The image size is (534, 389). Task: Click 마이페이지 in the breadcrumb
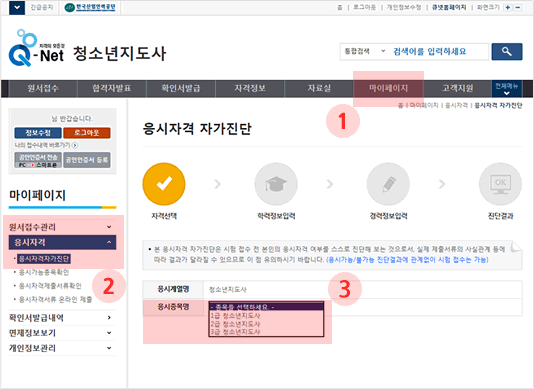point(424,106)
